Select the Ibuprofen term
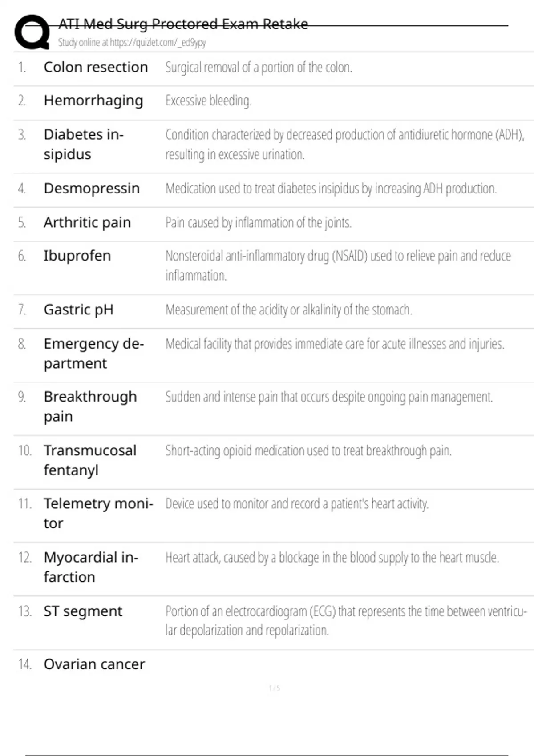Image resolution: width=534 pixels, height=756 pixels. click(x=77, y=256)
